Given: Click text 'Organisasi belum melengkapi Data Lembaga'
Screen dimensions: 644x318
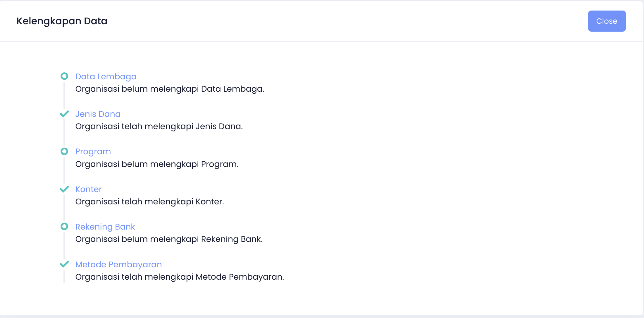Looking at the screenshot, I should tap(170, 89).
